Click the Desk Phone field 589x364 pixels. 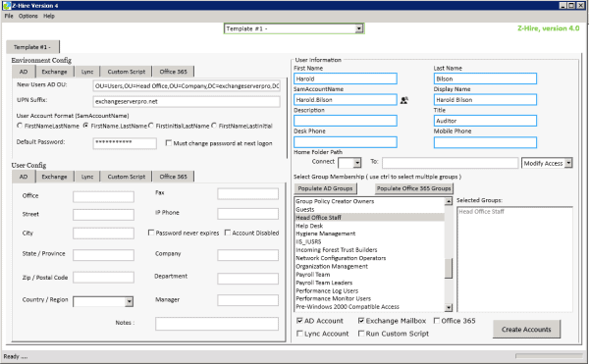346,142
